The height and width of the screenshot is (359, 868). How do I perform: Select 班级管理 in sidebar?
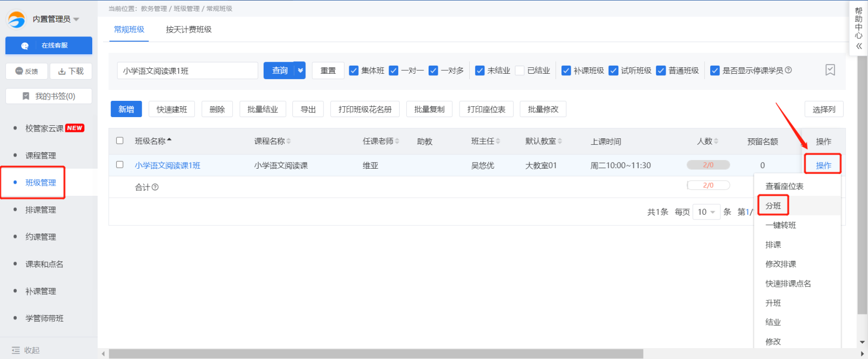click(x=41, y=183)
